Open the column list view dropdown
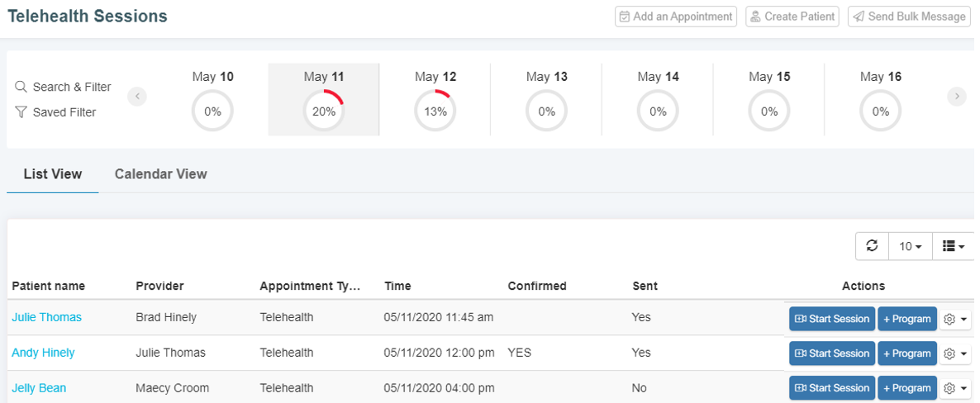980x403 pixels. (953, 246)
